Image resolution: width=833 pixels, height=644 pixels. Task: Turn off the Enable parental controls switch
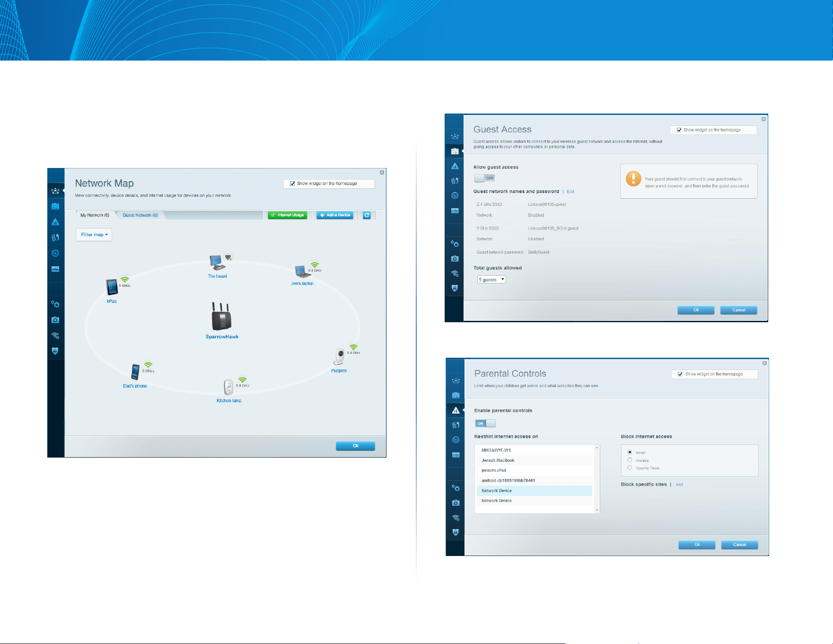485,423
